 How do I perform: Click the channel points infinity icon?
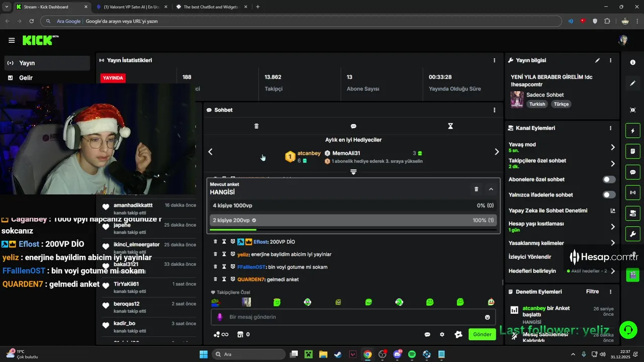221,334
